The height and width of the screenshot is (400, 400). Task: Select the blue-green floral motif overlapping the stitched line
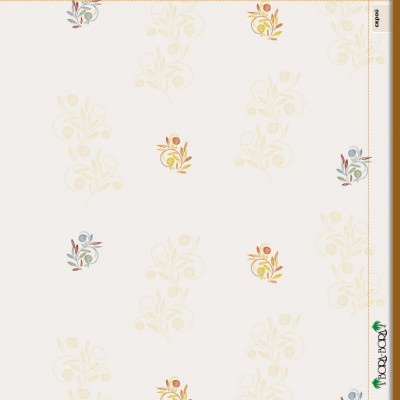[353, 166]
